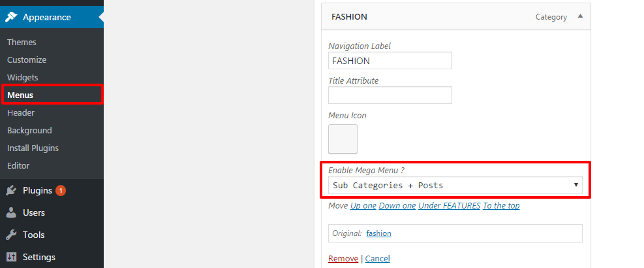The height and width of the screenshot is (268, 644).
Task: Click the Appearance paintbrush icon
Action: pyautogui.click(x=11, y=17)
